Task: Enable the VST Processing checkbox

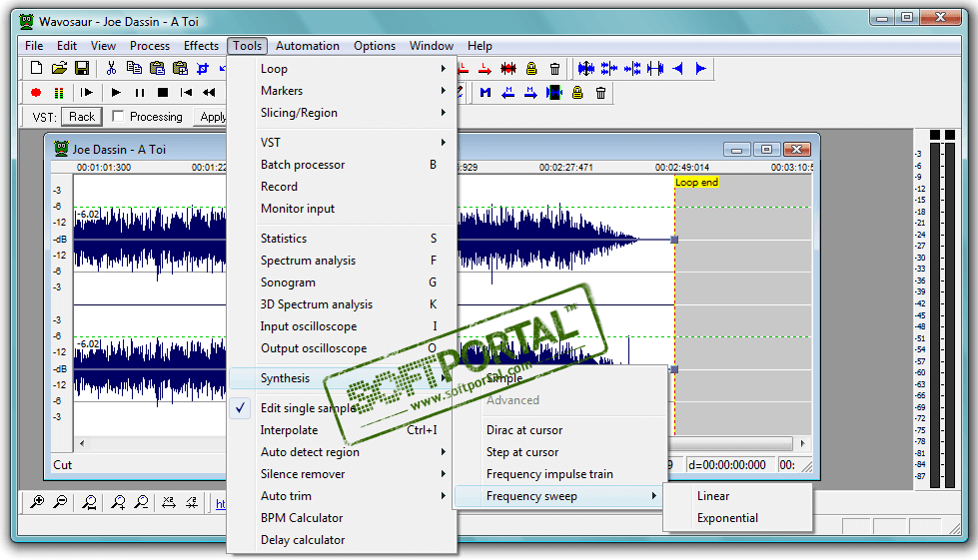Action: (118, 117)
